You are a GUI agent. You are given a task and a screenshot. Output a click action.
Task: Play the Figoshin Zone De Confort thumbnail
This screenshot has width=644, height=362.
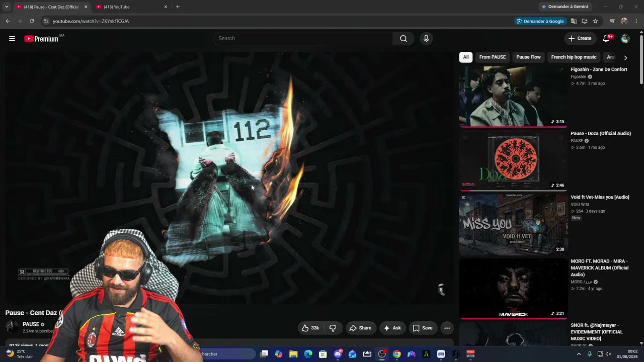(513, 97)
